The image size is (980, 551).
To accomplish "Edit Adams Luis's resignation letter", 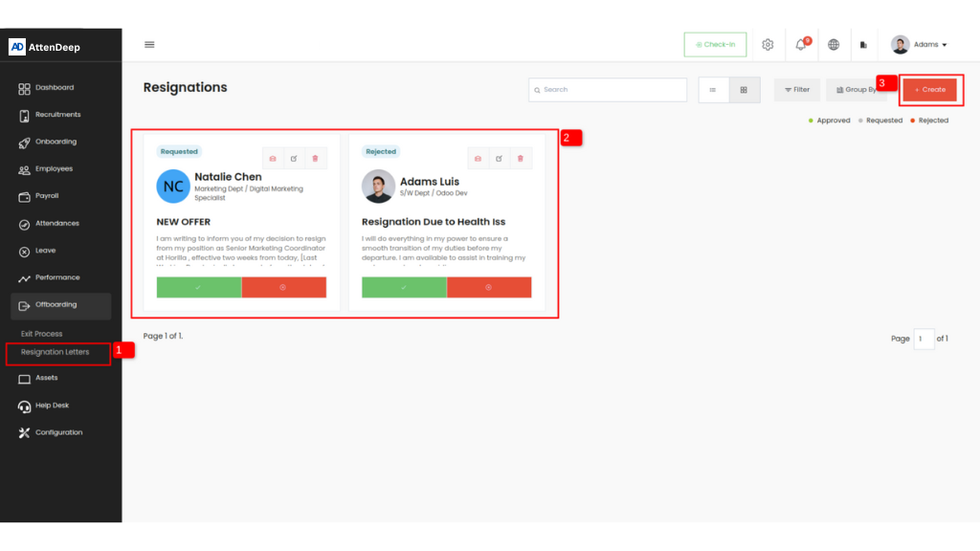I will 499,158.
